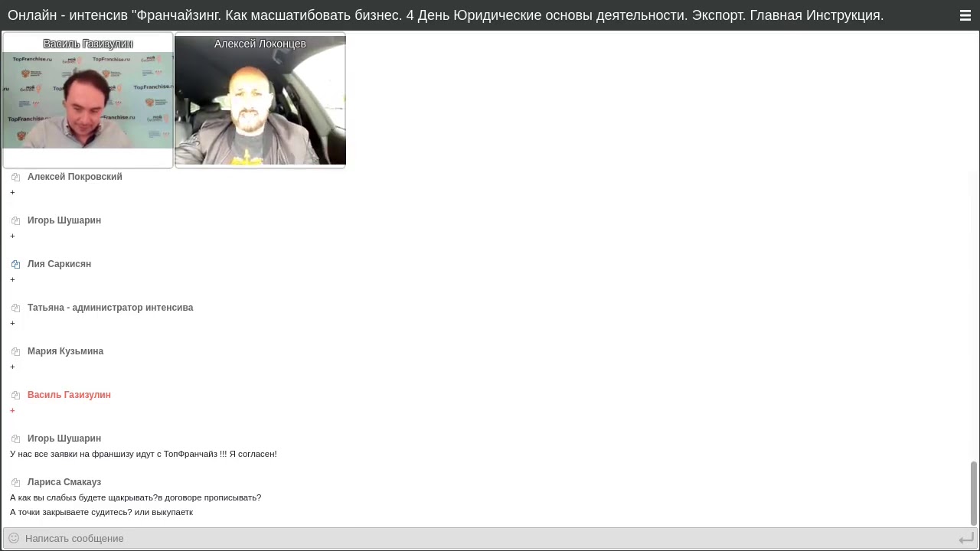The height and width of the screenshot is (551, 980).
Task: Click the chat name Лия Саркисян
Action: (x=59, y=264)
